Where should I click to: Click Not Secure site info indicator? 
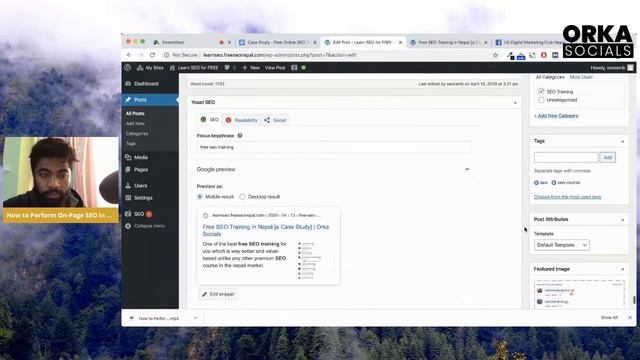coord(180,55)
